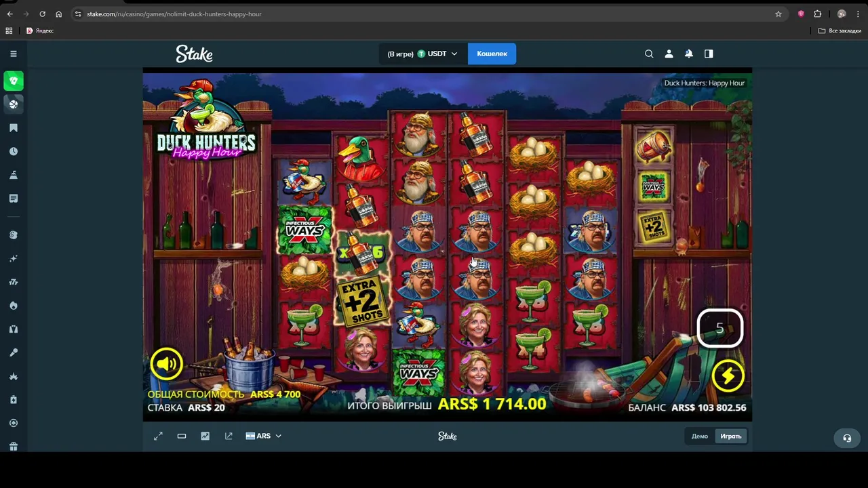
Task: Click the Stake logo below the game
Action: [x=448, y=436]
